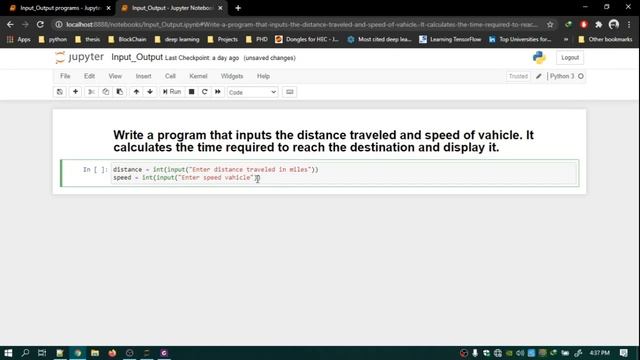640x360 pixels.
Task: Click the save and checkpoint toolbar icon
Action: coord(60,92)
